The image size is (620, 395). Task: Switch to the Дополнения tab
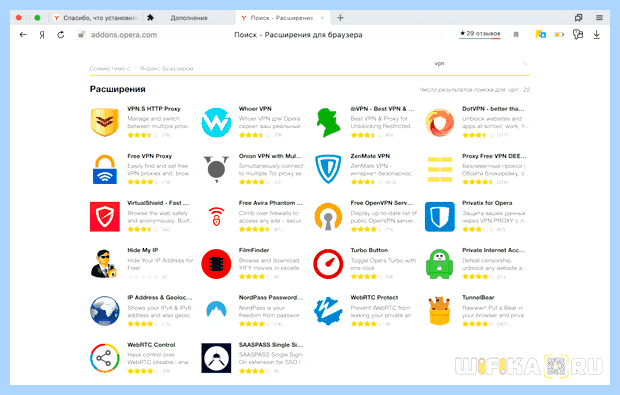pyautogui.click(x=189, y=18)
